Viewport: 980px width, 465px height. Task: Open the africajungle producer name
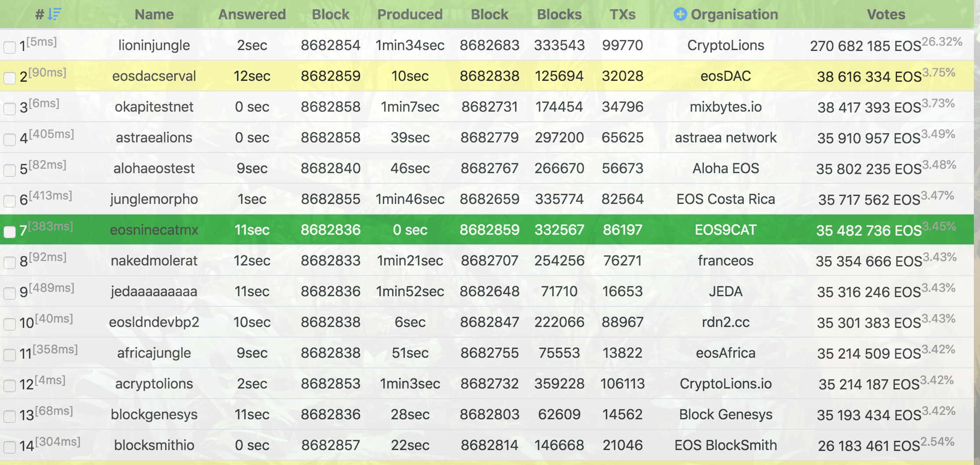[x=154, y=353]
